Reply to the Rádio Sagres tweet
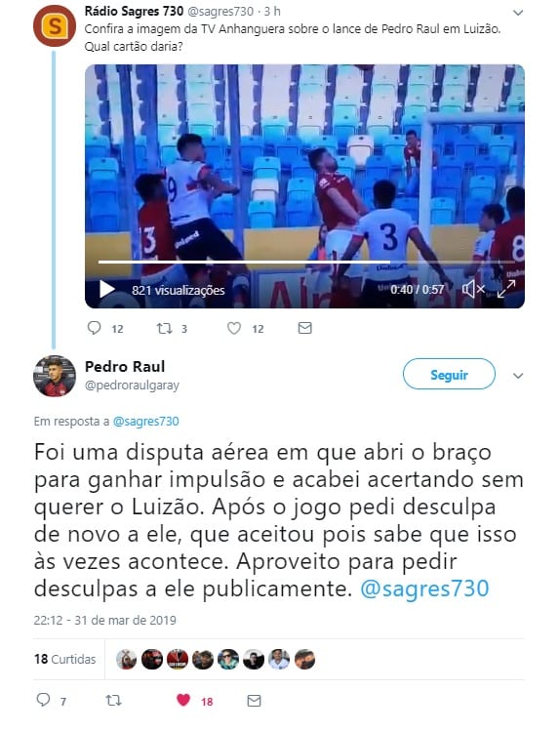This screenshot has width=560, height=731. 94,328
